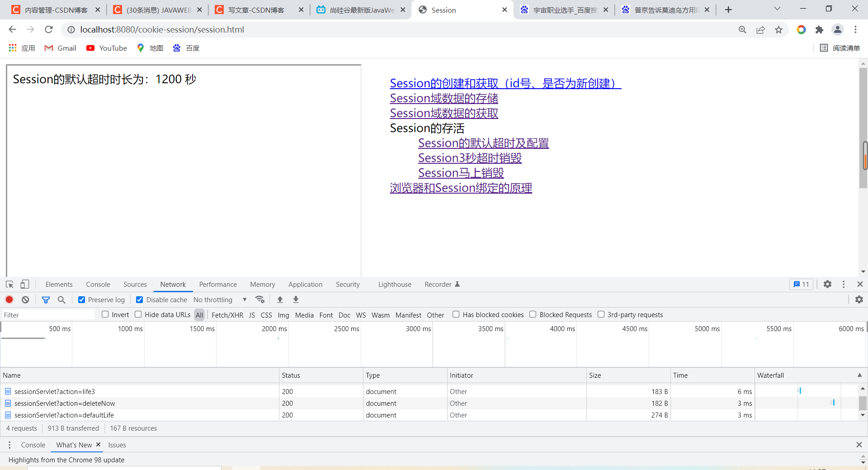Export HAR file download icon
Screen dimensions: 868x470
tap(296, 299)
